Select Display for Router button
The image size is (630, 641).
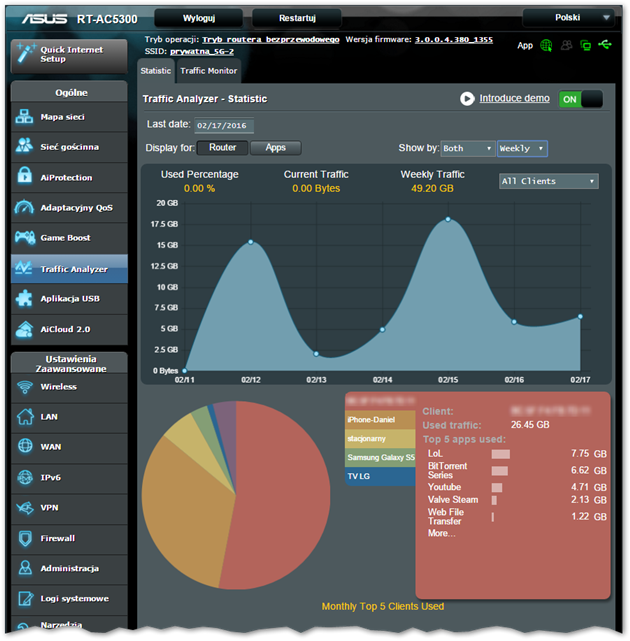tap(222, 148)
